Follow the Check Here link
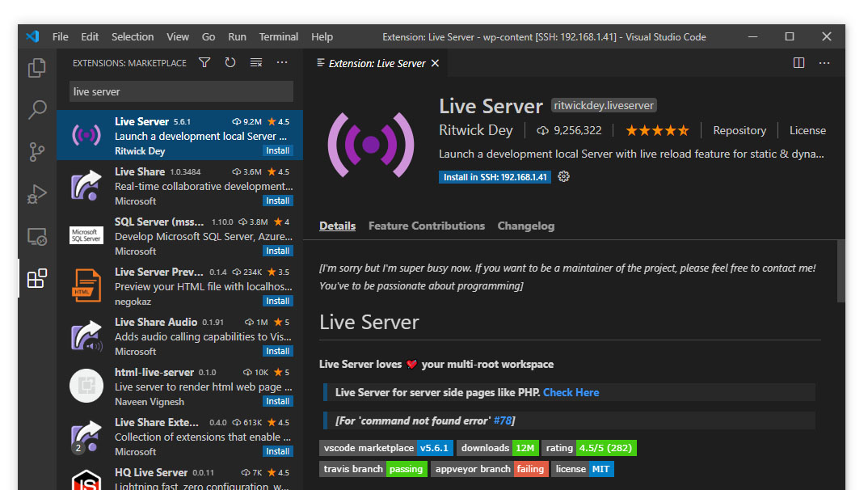Image resolution: width=868 pixels, height=490 pixels. tap(571, 392)
